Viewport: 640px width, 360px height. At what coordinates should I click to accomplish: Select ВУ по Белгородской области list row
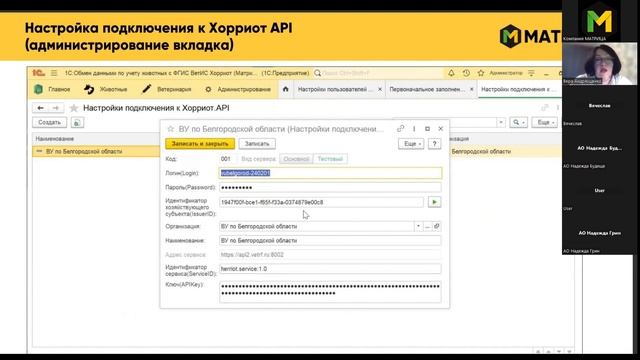coord(96,151)
